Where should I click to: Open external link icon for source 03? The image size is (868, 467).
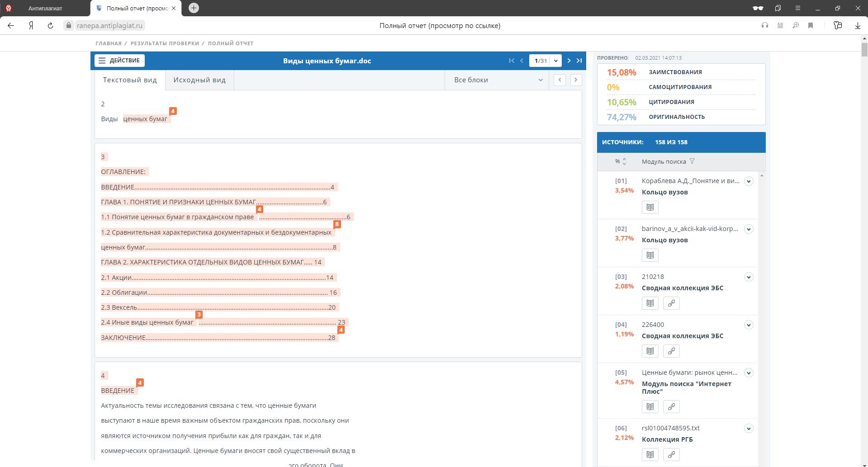[671, 303]
